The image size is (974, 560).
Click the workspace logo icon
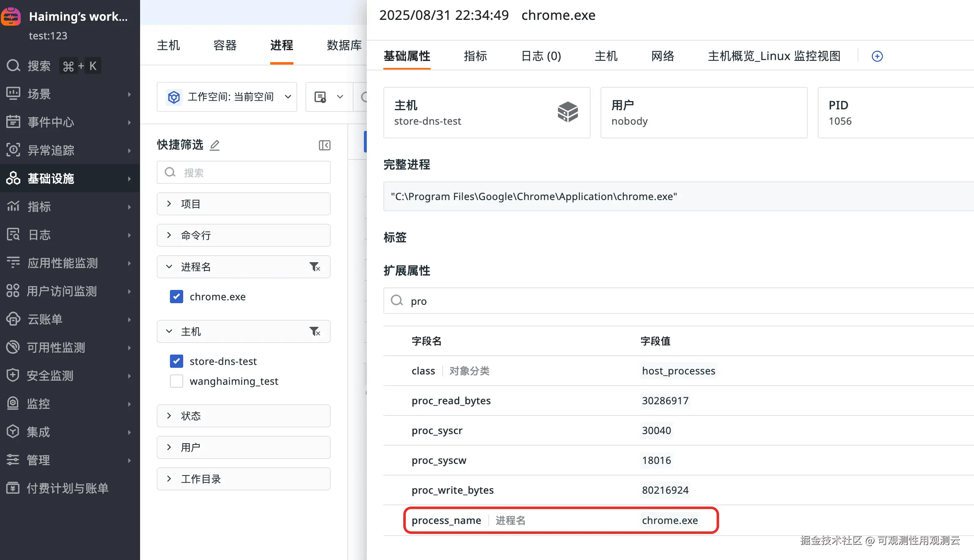10,17
